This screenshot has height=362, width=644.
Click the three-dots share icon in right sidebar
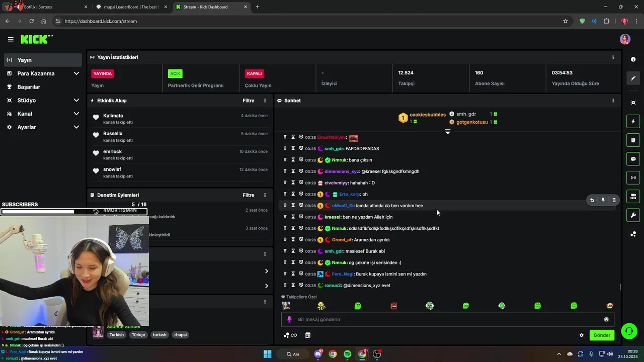[633, 234]
